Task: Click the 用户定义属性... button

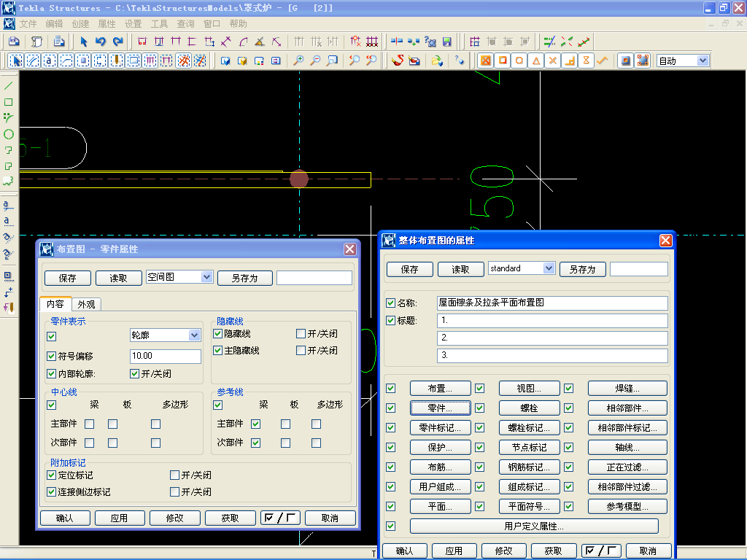Action: point(534,526)
